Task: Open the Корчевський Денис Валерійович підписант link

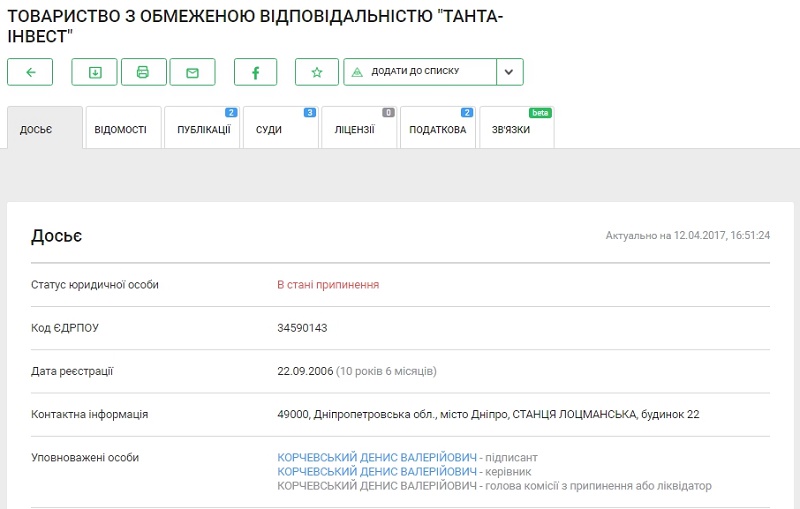Action: tap(377, 458)
